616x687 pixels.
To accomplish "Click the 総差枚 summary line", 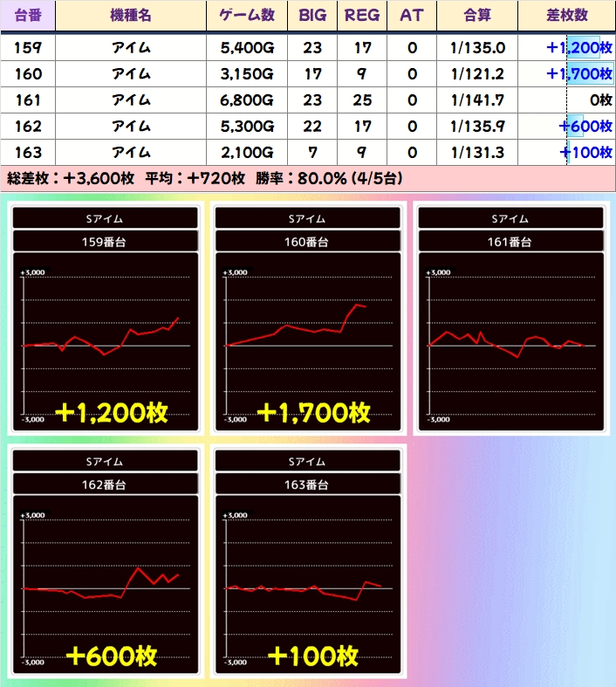I will click(205, 178).
